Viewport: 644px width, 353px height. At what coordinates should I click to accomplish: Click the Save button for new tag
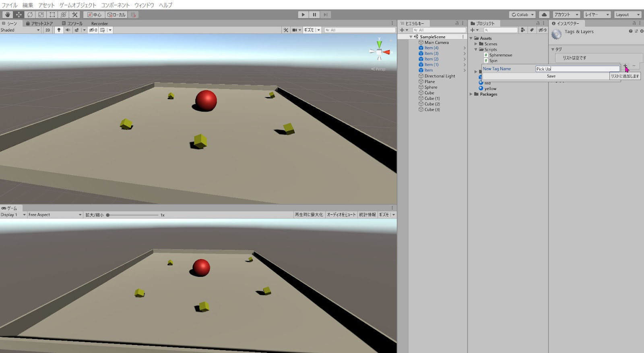point(551,76)
